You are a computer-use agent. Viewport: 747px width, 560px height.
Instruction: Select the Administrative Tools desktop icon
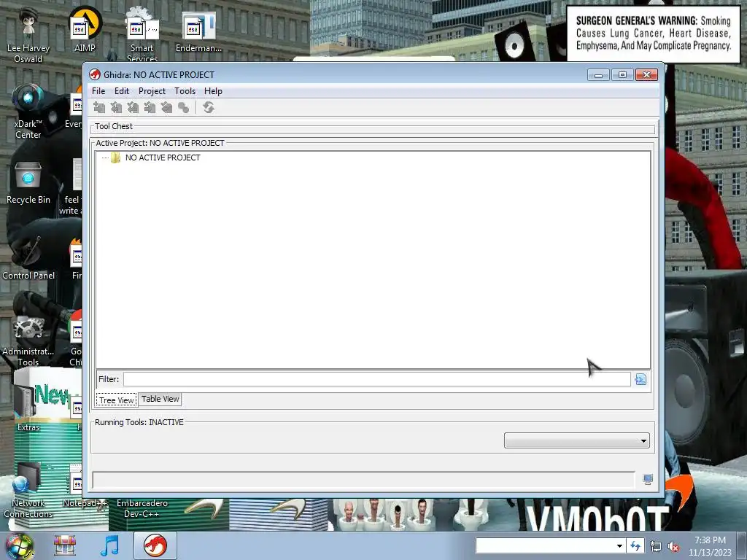point(28,340)
